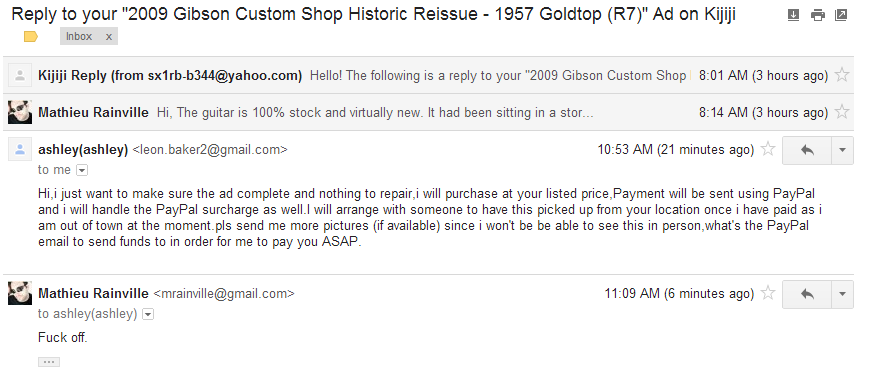Click the yellow importance label marker
Screen dimensions: 870x376
coord(31,37)
